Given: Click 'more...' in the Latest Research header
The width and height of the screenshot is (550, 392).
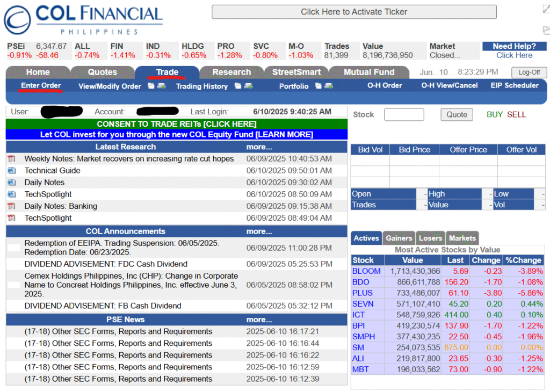Looking at the screenshot, I should click(x=259, y=147).
